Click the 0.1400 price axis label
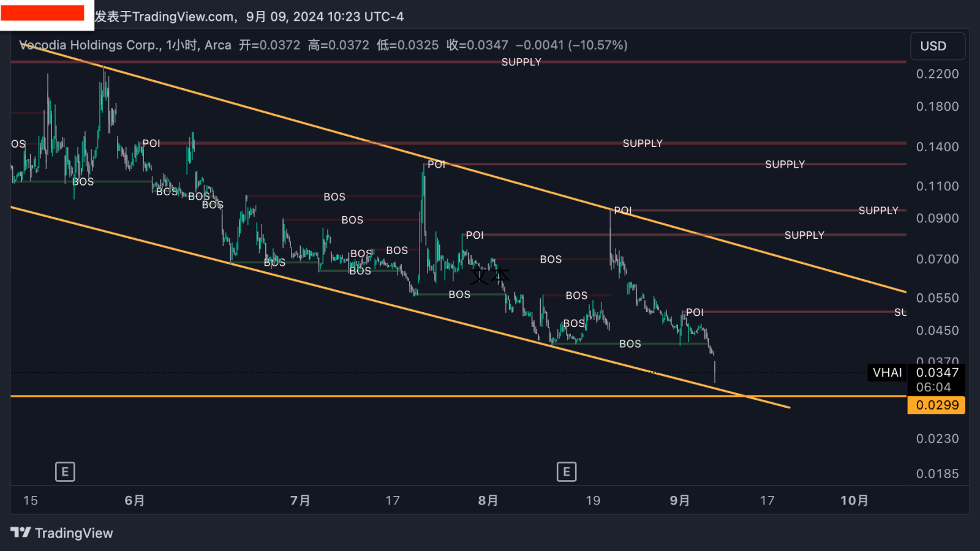This screenshot has width=980, height=551. pyautogui.click(x=937, y=147)
